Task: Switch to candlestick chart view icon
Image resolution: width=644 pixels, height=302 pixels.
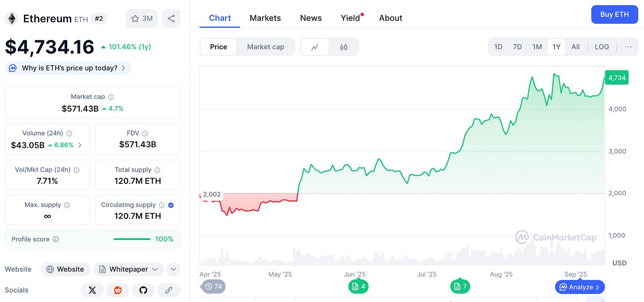Action: pos(344,47)
